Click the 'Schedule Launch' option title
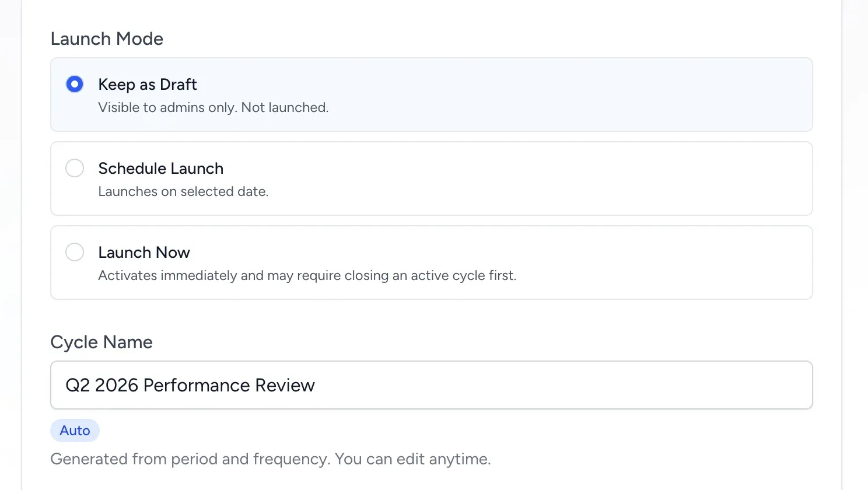The height and width of the screenshot is (490, 868). [x=161, y=168]
